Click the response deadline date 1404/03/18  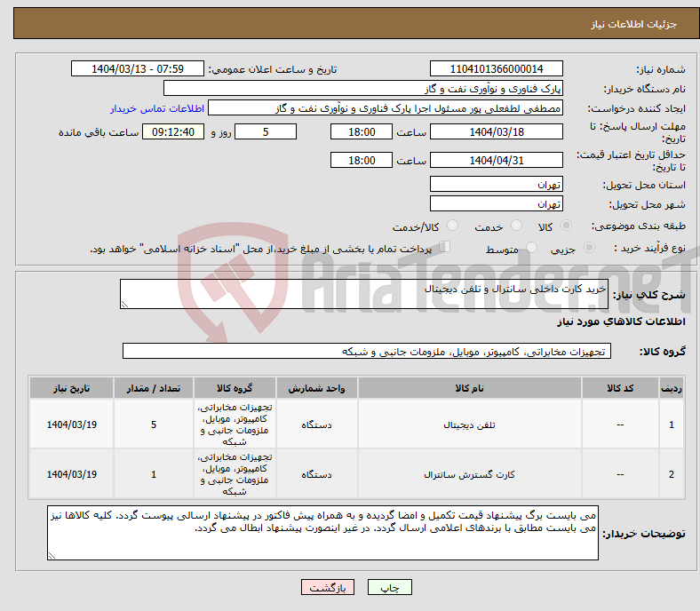pyautogui.click(x=497, y=131)
